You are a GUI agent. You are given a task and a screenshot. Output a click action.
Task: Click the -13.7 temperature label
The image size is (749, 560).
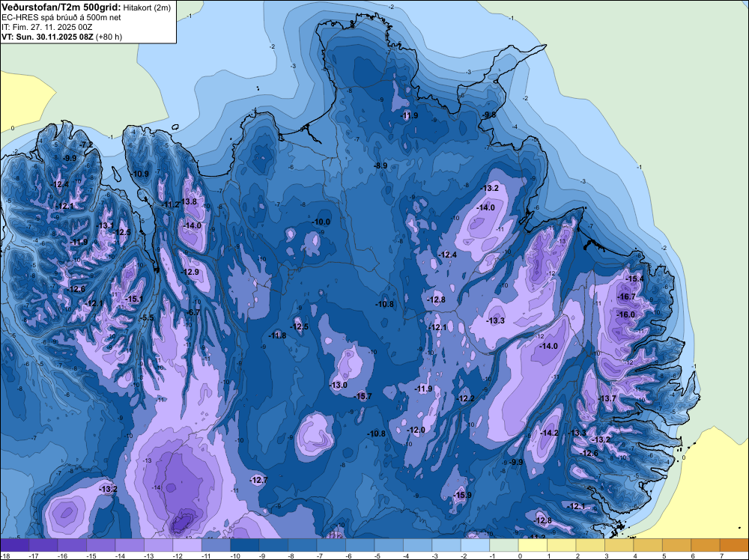point(607,398)
